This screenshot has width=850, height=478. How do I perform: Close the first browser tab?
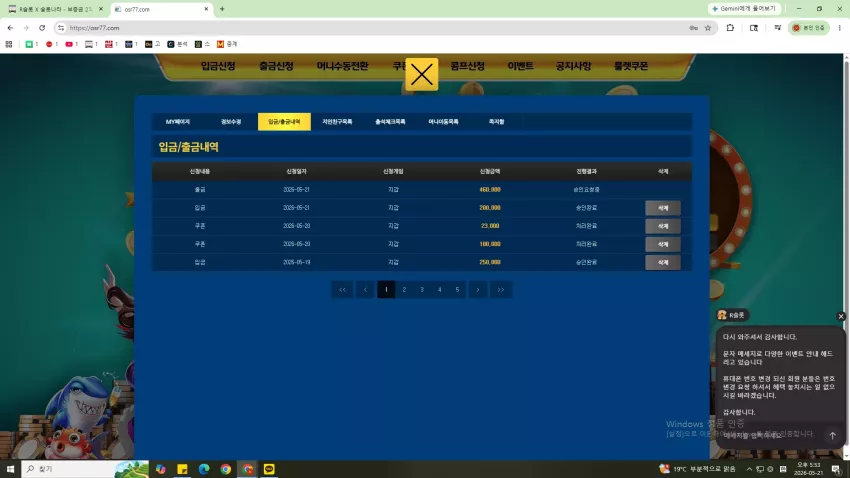(100, 9)
